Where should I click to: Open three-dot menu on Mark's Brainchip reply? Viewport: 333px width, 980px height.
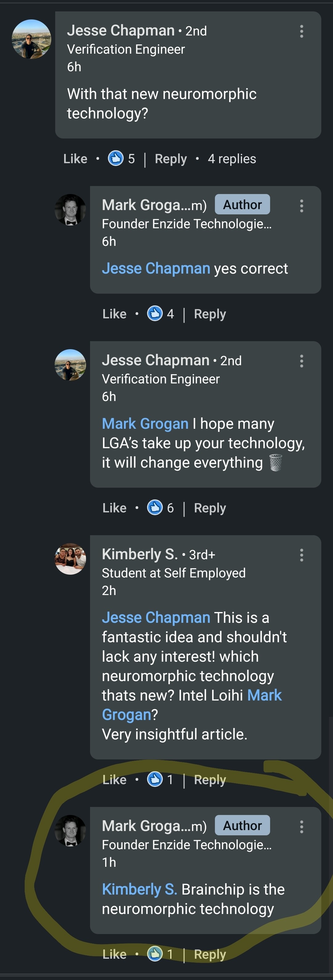pyautogui.click(x=302, y=827)
